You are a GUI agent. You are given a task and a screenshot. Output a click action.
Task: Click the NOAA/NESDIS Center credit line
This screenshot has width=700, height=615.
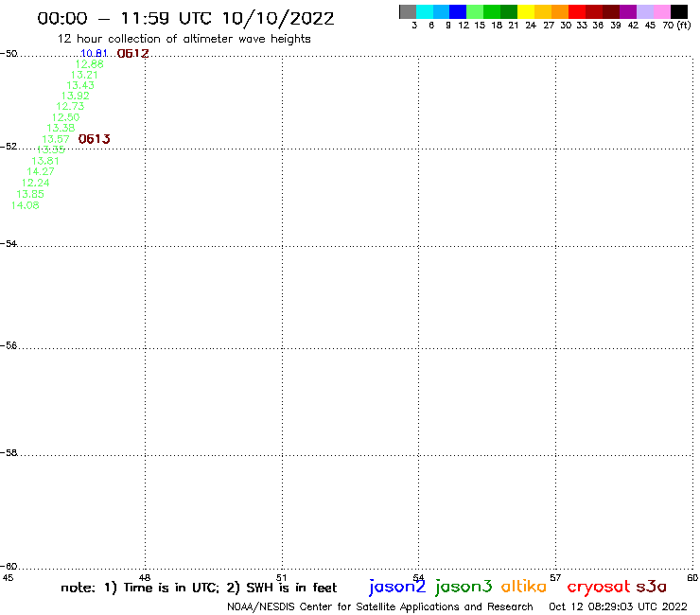click(x=380, y=606)
